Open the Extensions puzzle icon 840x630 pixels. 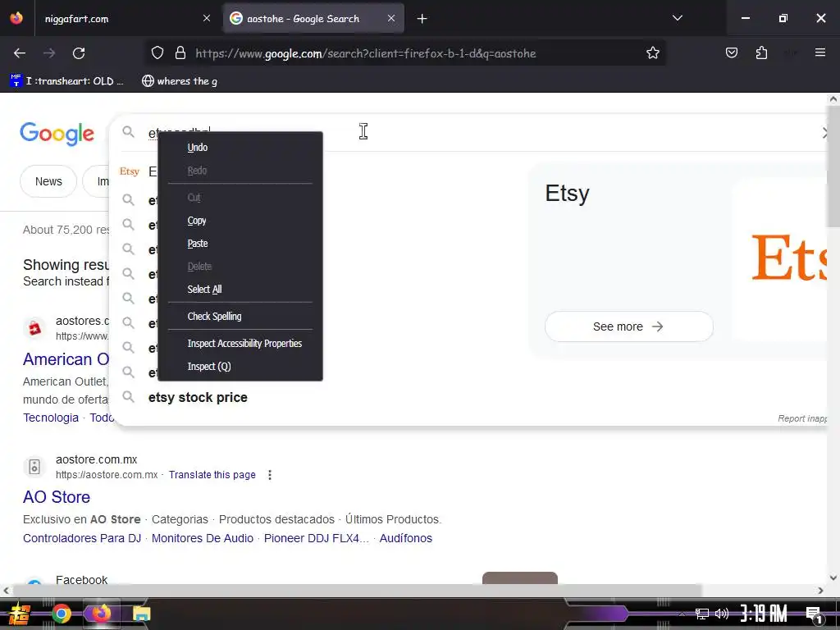761,52
